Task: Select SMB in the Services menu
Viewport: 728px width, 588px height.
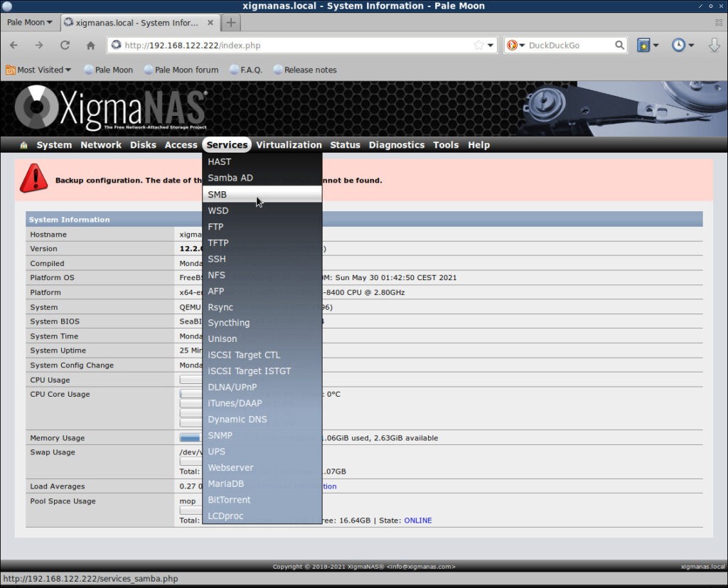Action: click(x=262, y=194)
